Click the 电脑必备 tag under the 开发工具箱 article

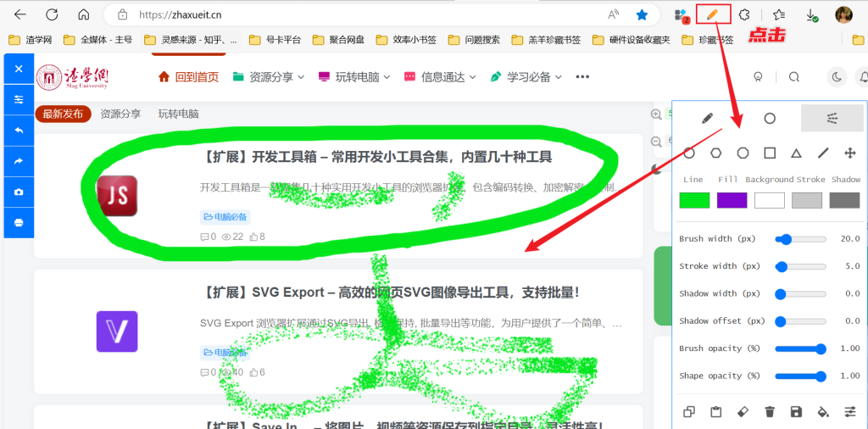click(225, 217)
